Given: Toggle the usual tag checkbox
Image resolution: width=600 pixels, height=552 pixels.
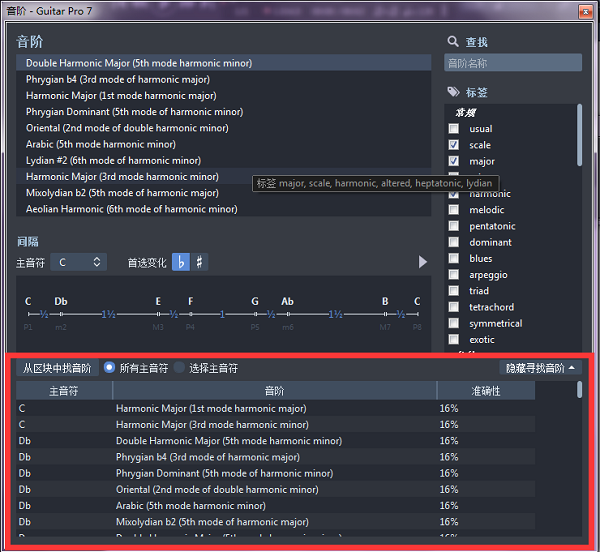Looking at the screenshot, I should 454,129.
